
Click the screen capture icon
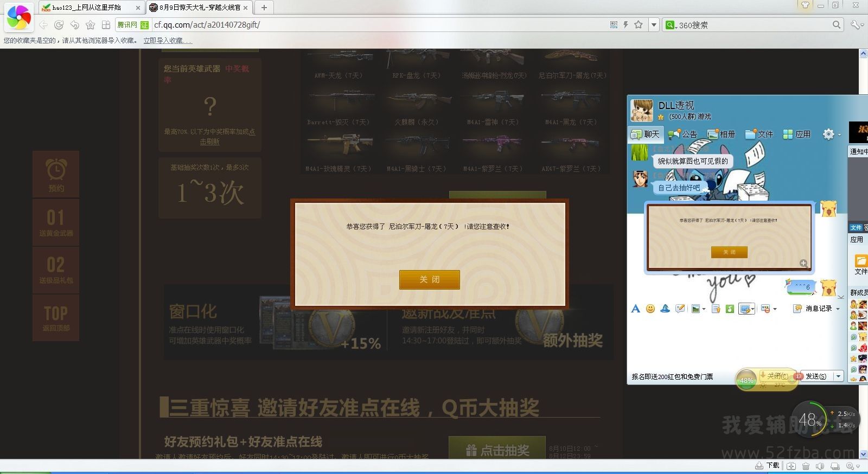(745, 309)
